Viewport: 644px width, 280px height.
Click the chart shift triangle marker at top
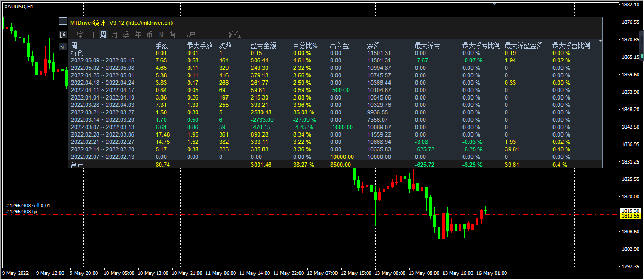tap(494, 4)
